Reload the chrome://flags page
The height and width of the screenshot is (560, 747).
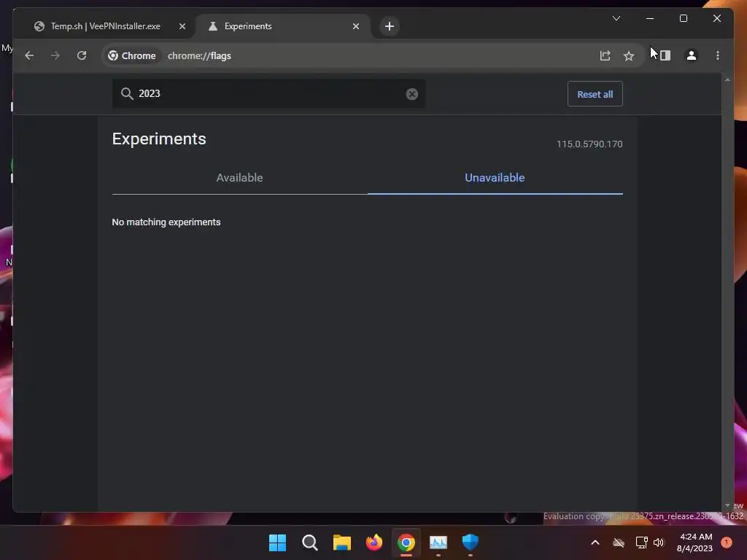pos(82,55)
